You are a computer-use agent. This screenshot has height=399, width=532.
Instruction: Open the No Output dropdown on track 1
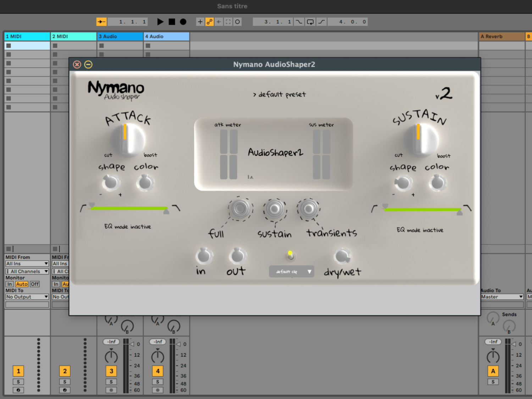pos(27,297)
